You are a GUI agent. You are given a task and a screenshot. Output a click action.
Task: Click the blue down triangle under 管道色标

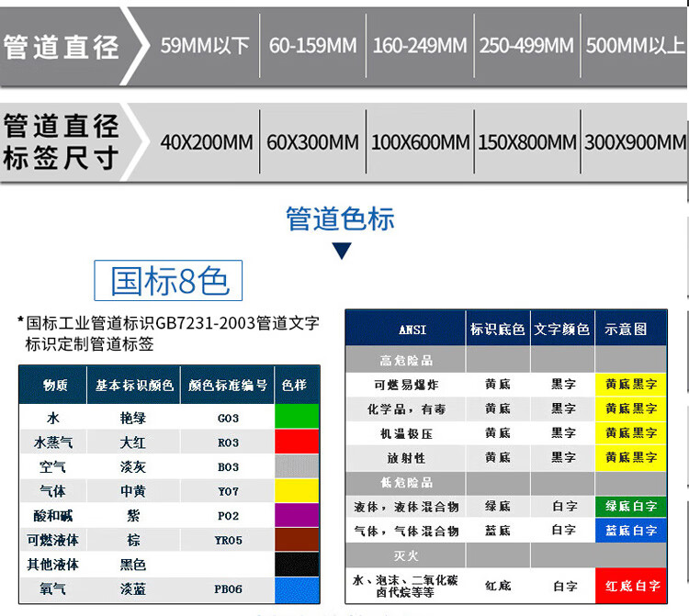[x=341, y=251]
